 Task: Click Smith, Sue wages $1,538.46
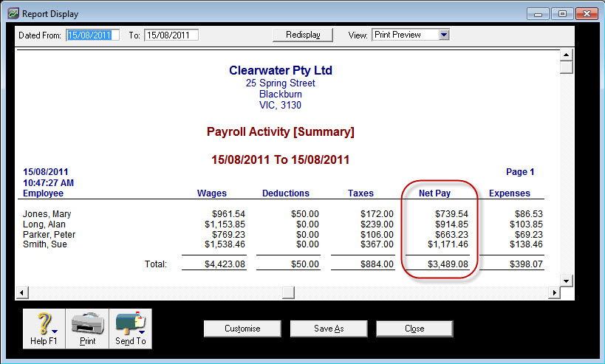[225, 244]
